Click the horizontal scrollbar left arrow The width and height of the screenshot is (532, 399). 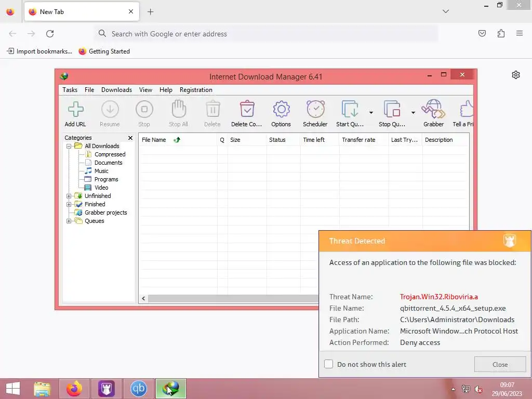[x=143, y=299]
